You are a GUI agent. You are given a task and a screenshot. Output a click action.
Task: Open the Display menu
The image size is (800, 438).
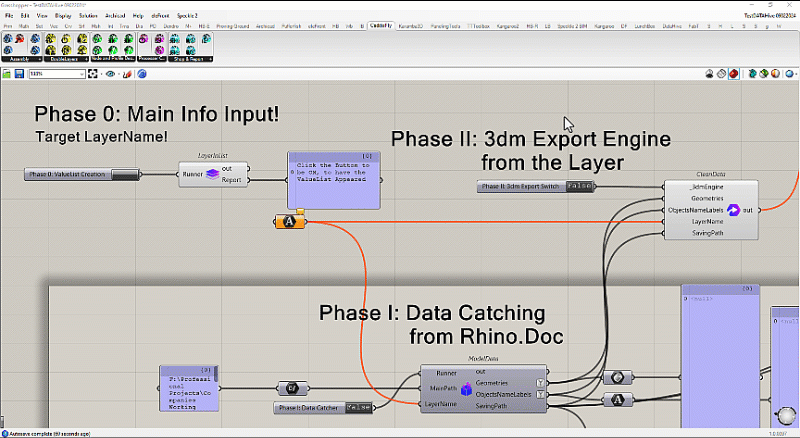click(x=63, y=17)
